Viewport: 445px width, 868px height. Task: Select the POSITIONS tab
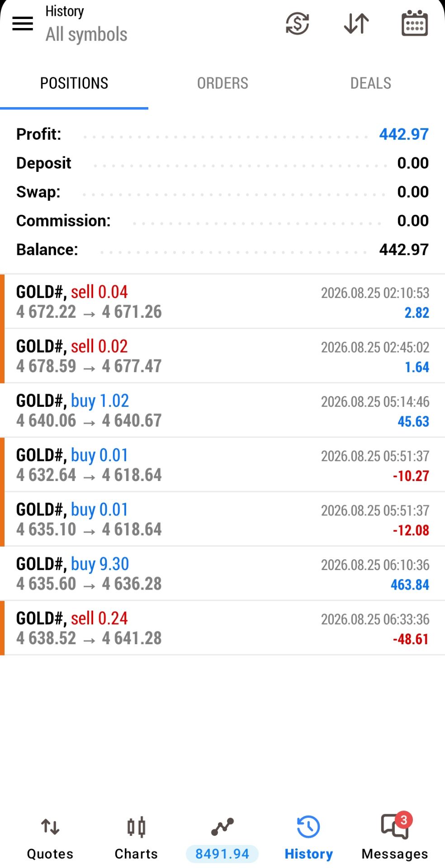pyautogui.click(x=74, y=83)
